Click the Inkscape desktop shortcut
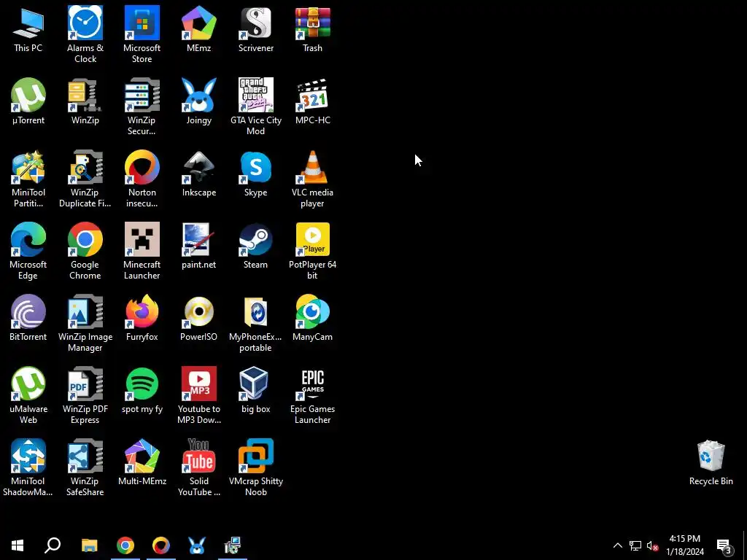The image size is (747, 560). pyautogui.click(x=199, y=174)
